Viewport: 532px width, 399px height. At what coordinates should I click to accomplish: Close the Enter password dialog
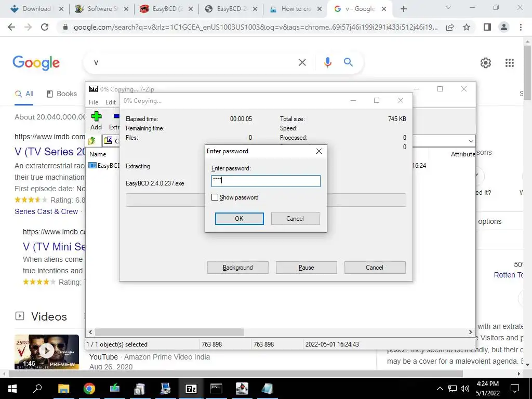tap(319, 151)
